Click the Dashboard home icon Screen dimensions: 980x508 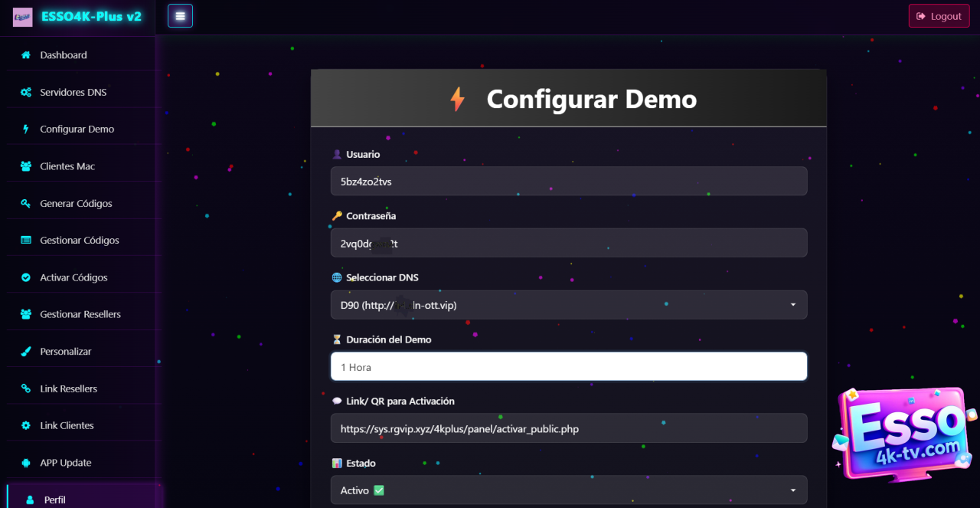(26, 55)
